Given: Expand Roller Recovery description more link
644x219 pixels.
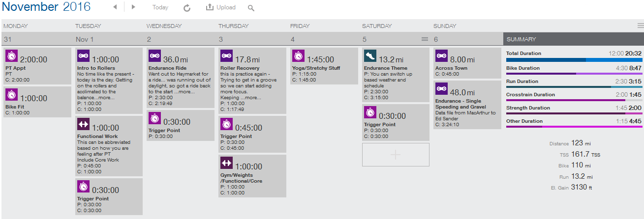Looking at the screenshot, I should pos(254,98).
